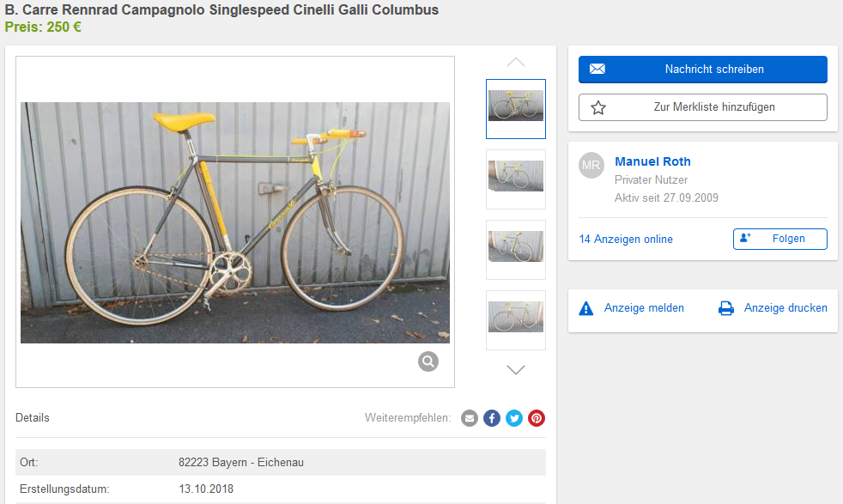
Task: Share listing on Twitter
Action: point(514,418)
